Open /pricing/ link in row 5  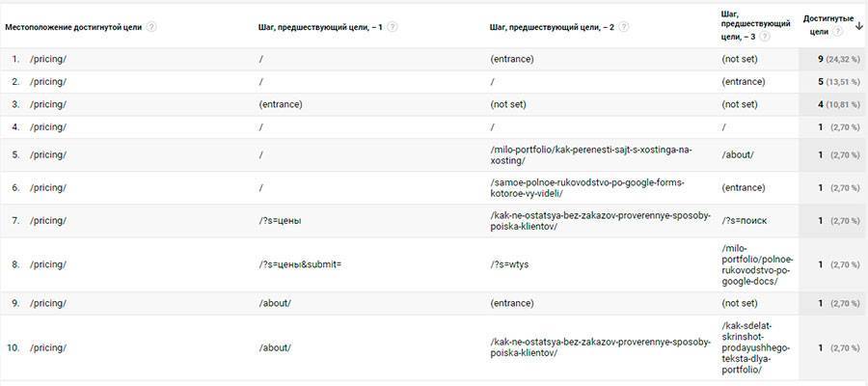click(48, 155)
